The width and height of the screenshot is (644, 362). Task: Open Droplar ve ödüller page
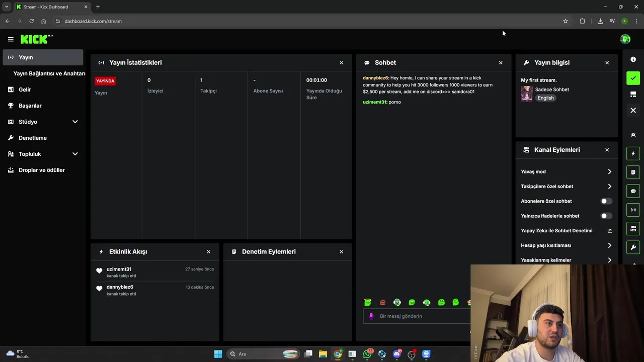tap(43, 170)
